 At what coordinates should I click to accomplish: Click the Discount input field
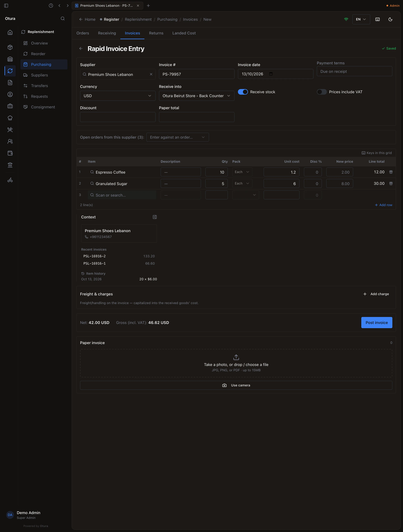point(118,117)
